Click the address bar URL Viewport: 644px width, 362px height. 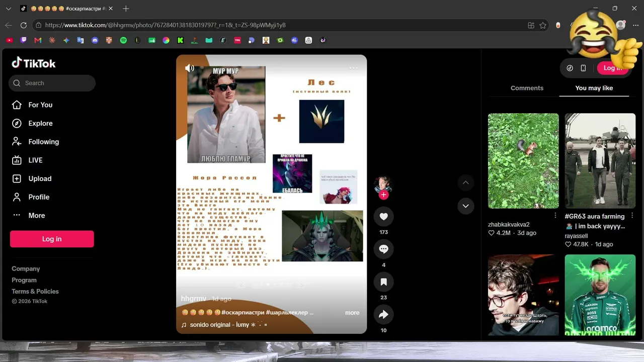166,25
